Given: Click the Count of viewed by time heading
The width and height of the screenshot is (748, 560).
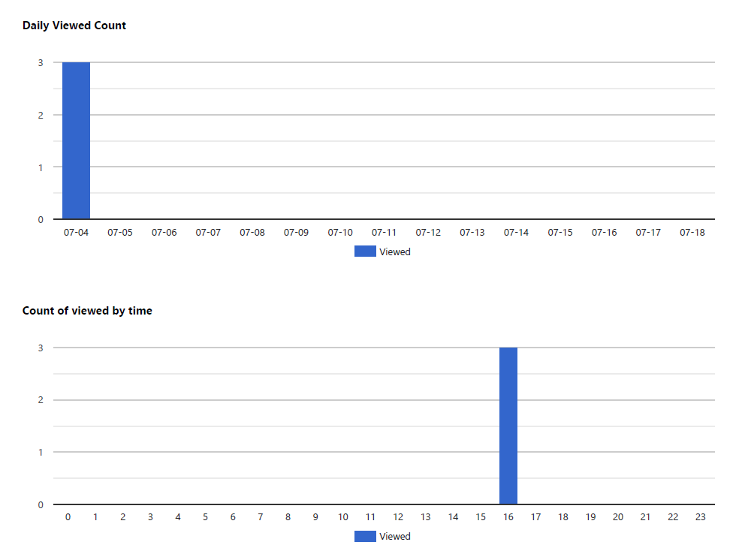Looking at the screenshot, I should click(87, 311).
